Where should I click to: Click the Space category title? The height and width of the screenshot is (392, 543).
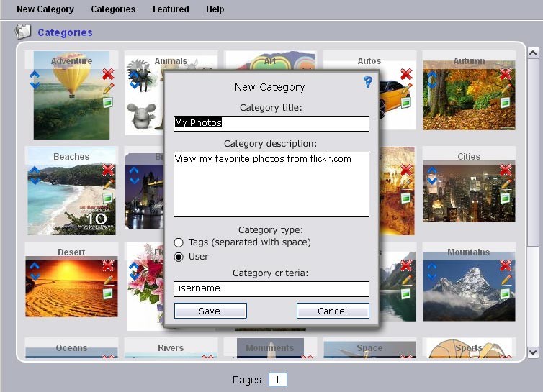[369, 347]
